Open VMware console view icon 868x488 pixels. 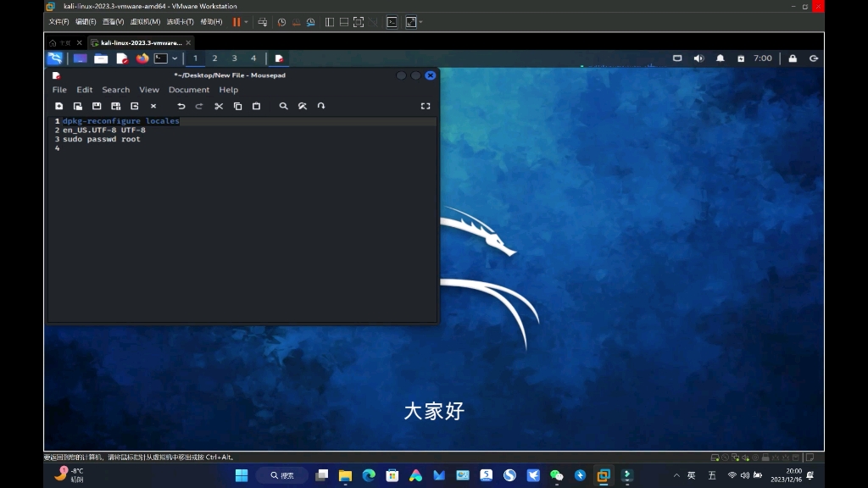point(392,22)
